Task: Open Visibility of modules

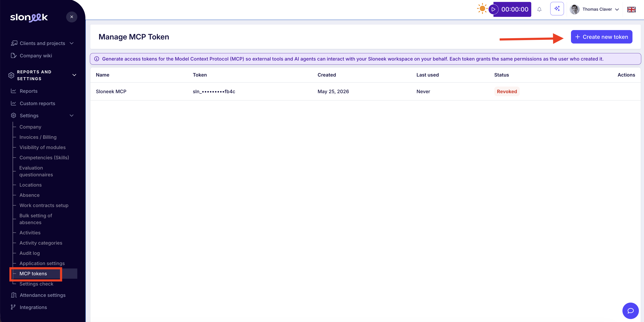Action: tap(42, 147)
